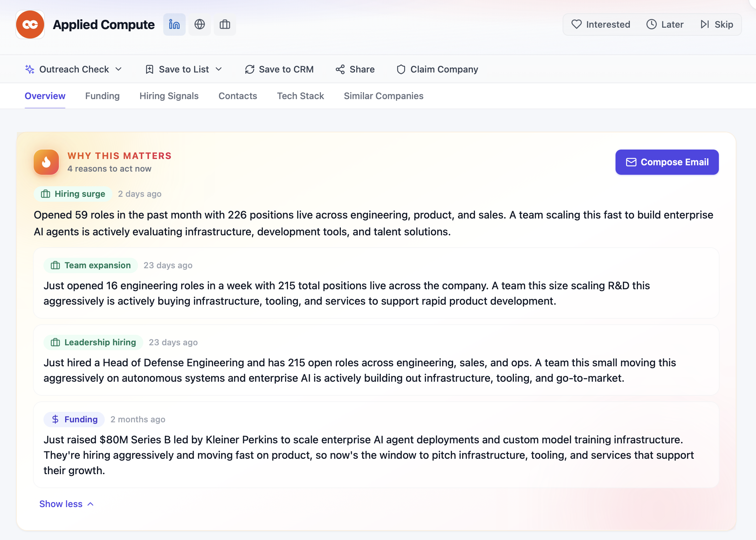Mark company as Interested
This screenshot has height=540, width=756.
pyautogui.click(x=600, y=25)
